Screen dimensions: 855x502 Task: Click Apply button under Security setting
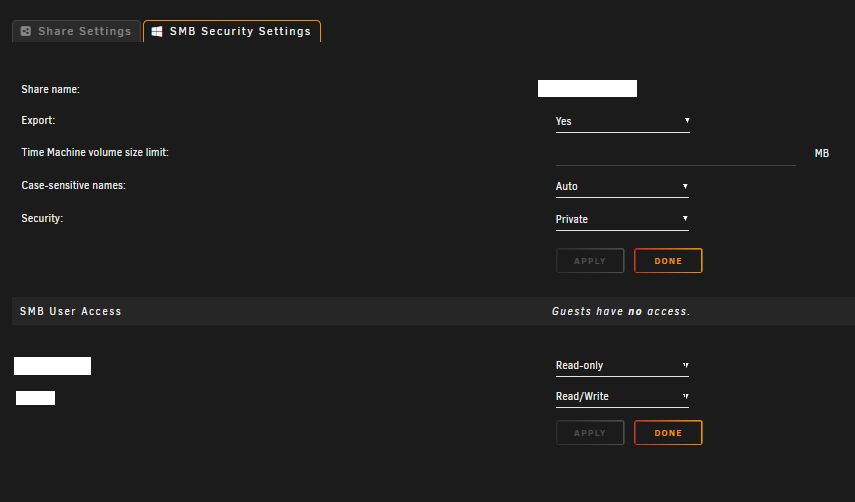tap(590, 261)
